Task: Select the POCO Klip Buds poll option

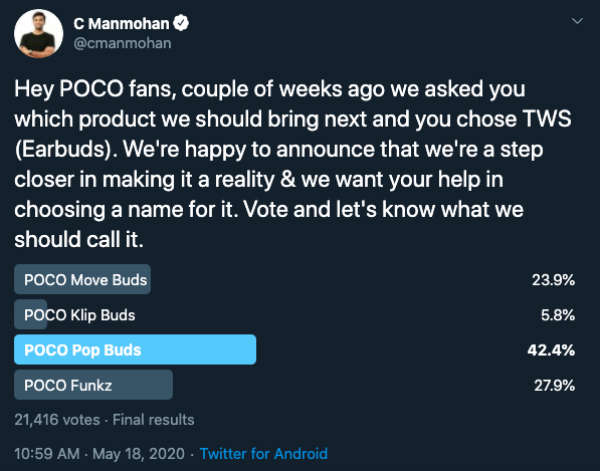Action: 80,315
